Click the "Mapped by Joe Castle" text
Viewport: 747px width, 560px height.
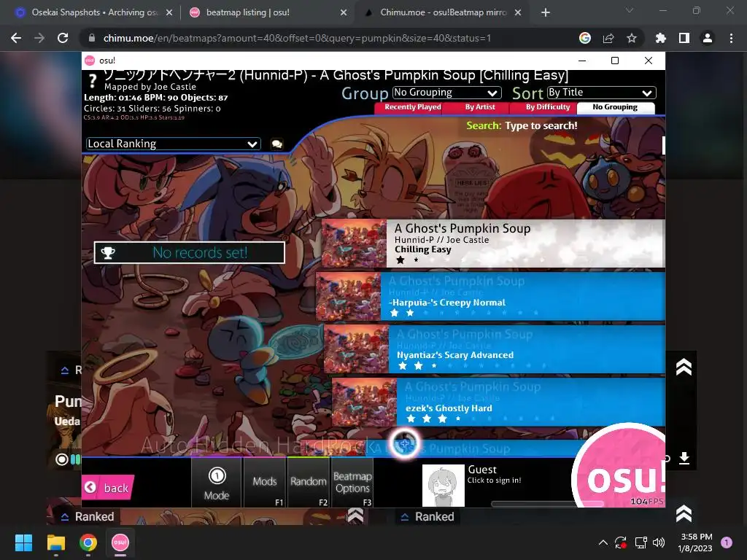tap(150, 87)
